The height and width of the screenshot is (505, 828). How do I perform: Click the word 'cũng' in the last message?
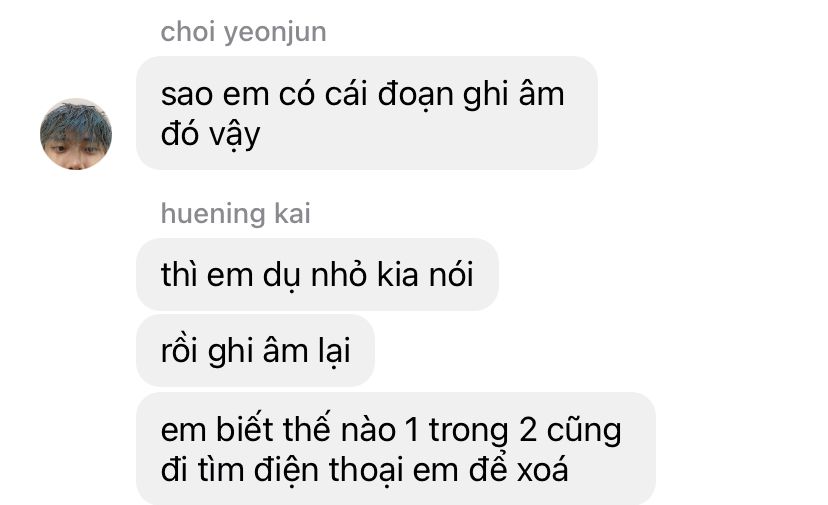584,431
